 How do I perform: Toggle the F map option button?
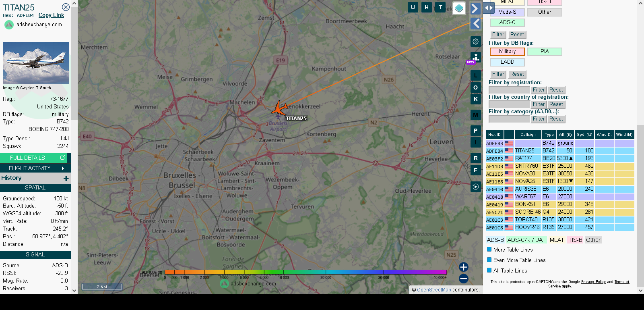[x=476, y=170]
